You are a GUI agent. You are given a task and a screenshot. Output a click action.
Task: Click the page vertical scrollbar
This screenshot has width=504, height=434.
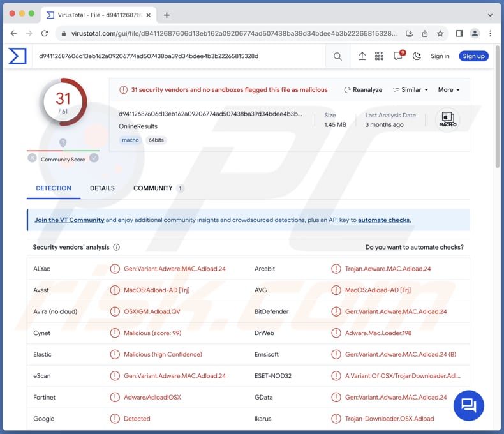(x=498, y=106)
